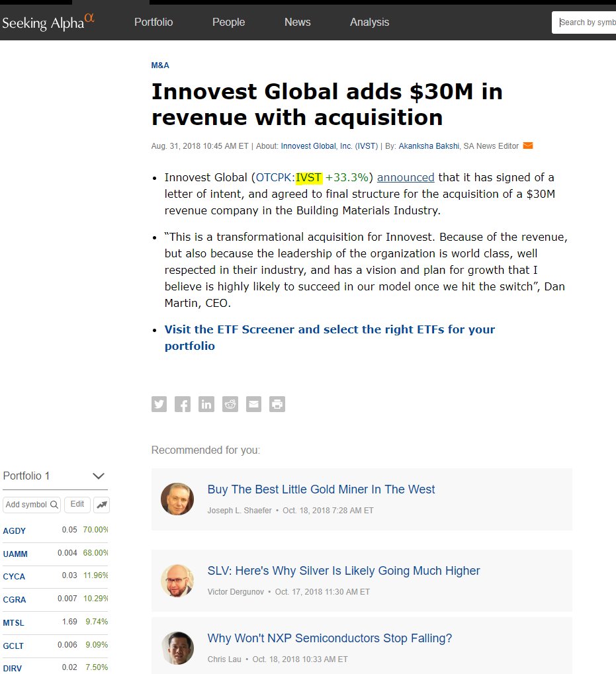The width and height of the screenshot is (616, 674).
Task: Click CGRA price 0.007
Action: coord(67,599)
